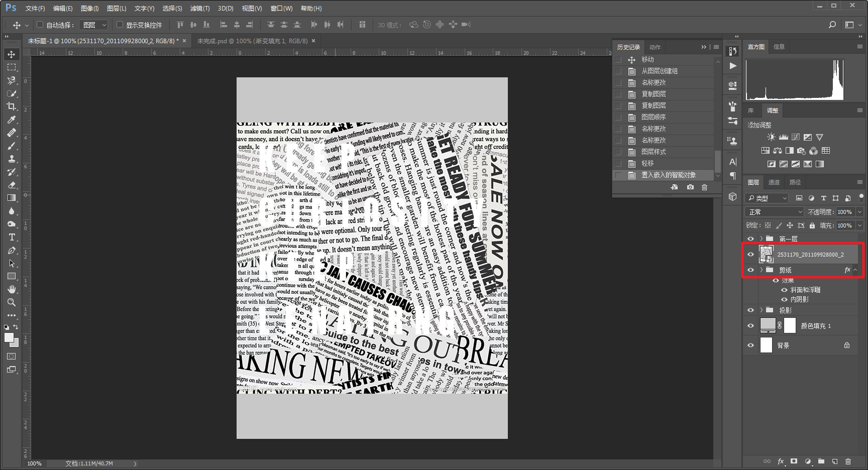Open the layer filter 类型 dropdown
868x470 pixels.
click(767, 198)
